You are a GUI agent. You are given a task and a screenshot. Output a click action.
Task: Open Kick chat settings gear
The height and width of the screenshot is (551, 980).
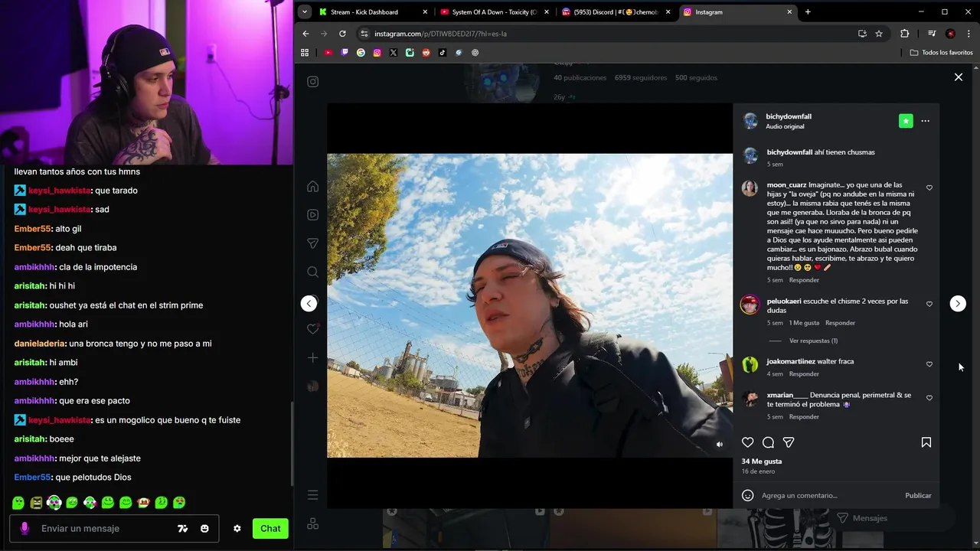pos(237,528)
